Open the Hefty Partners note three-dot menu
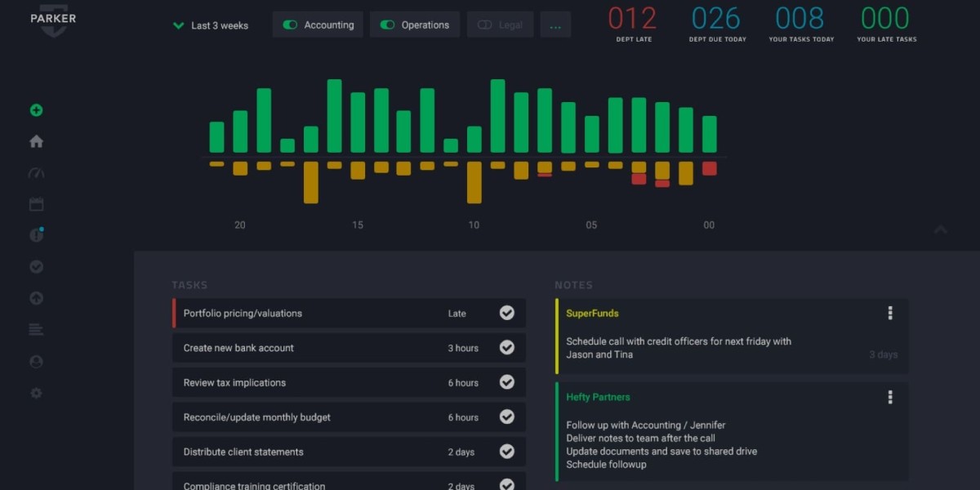 tap(890, 397)
